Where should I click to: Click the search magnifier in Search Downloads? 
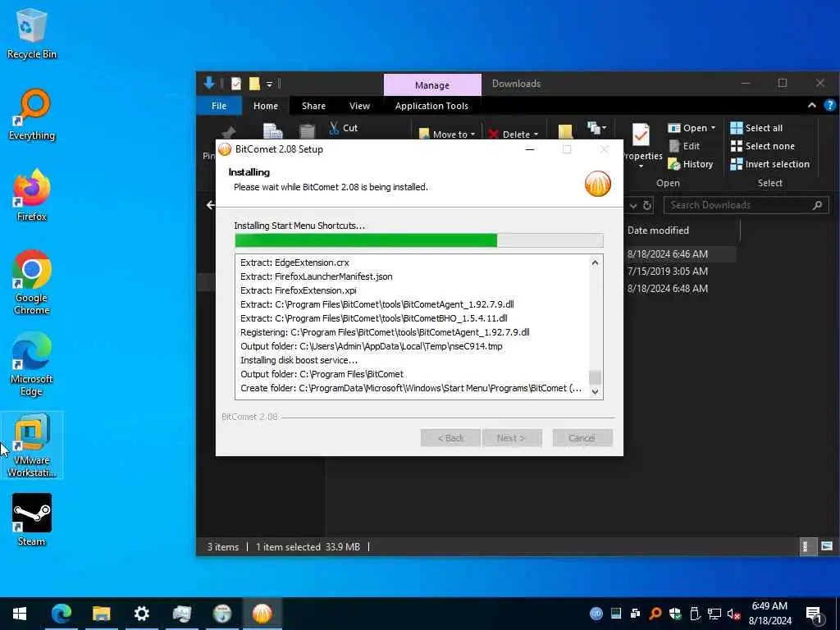coord(817,204)
